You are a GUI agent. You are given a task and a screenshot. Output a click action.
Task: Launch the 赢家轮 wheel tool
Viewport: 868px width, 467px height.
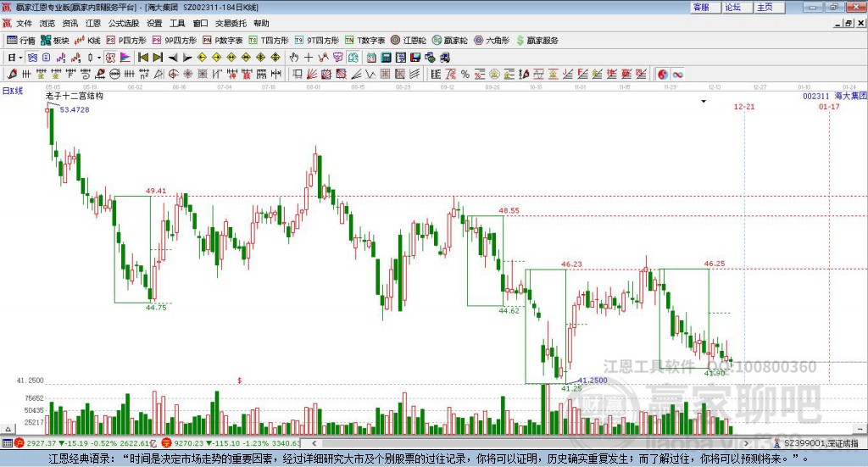click(450, 41)
